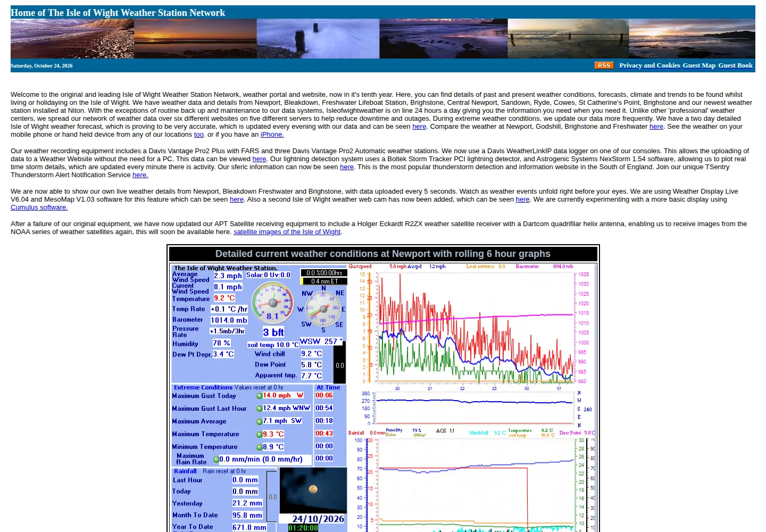Click the '3 bft' Beaufort reading

pyautogui.click(x=273, y=332)
